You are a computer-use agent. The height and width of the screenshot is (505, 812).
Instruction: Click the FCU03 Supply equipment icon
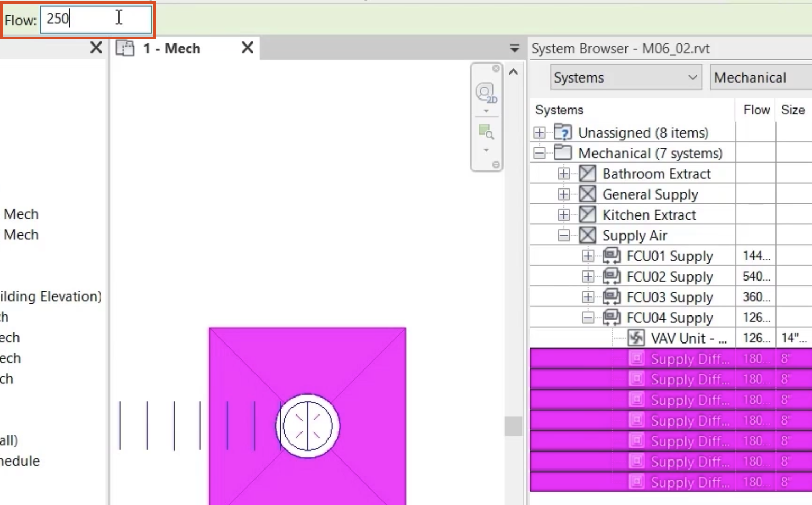(x=612, y=297)
